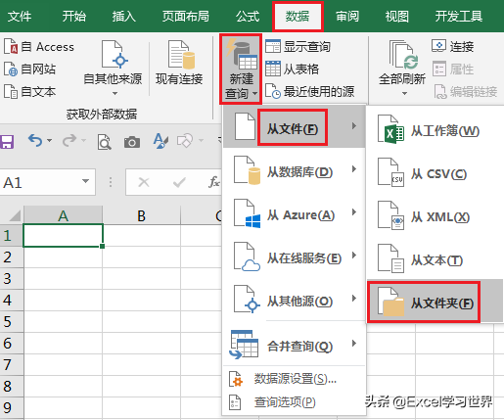The image size is (504, 420).
Task: Click 查询选项(P) menu item
Action: 294,401
